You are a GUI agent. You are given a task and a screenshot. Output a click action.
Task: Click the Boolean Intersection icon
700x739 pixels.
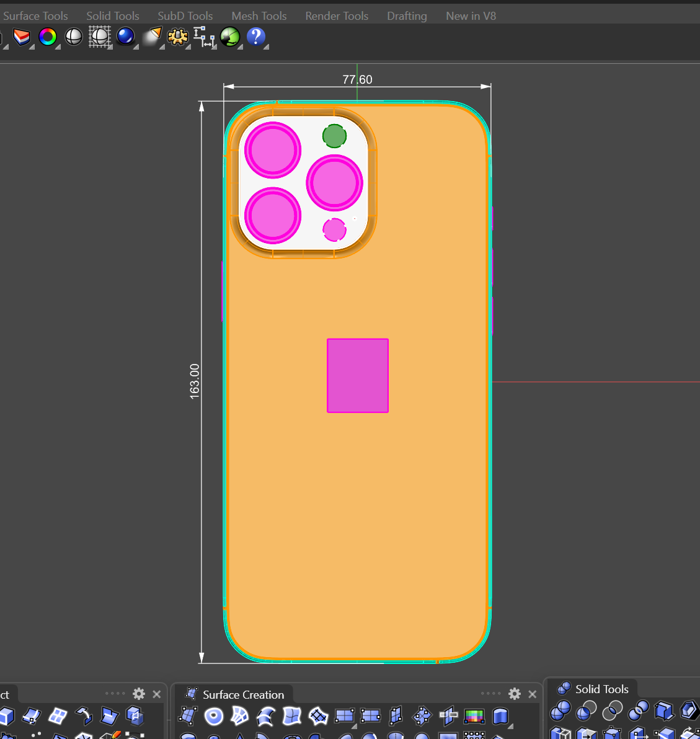point(613,710)
